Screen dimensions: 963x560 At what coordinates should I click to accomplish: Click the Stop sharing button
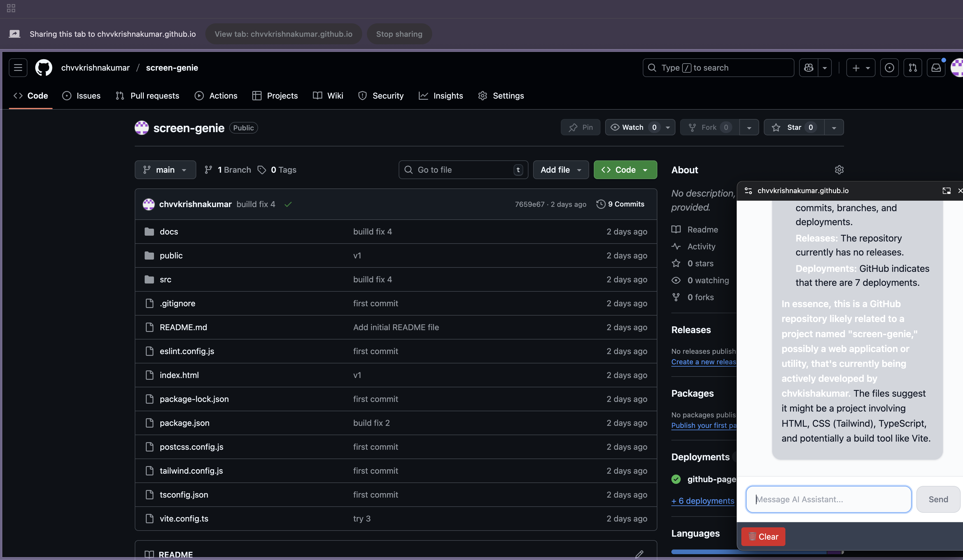399,34
